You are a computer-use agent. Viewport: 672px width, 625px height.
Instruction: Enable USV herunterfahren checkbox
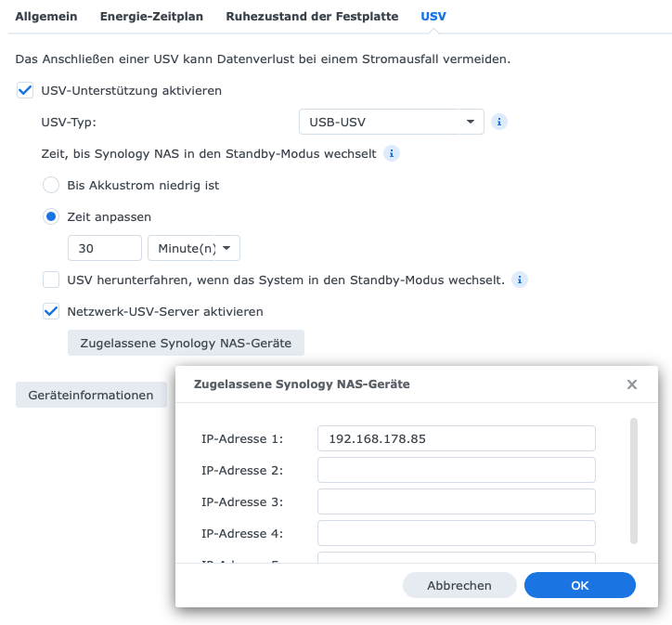pyautogui.click(x=52, y=280)
